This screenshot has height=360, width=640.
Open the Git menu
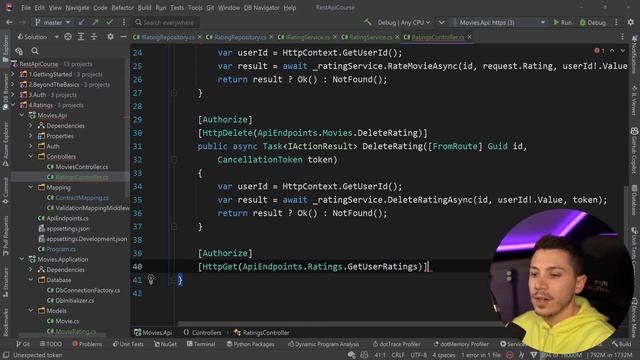coord(210,8)
